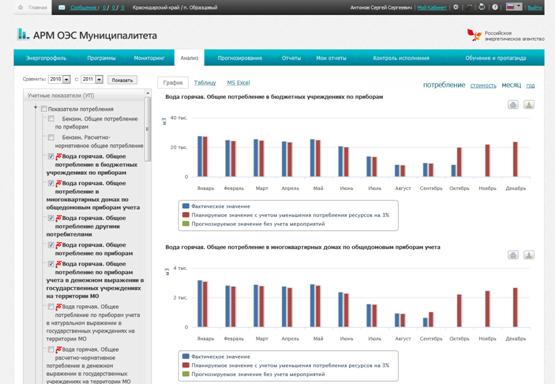
Task: Open the help question mark icon
Action: (x=495, y=7)
